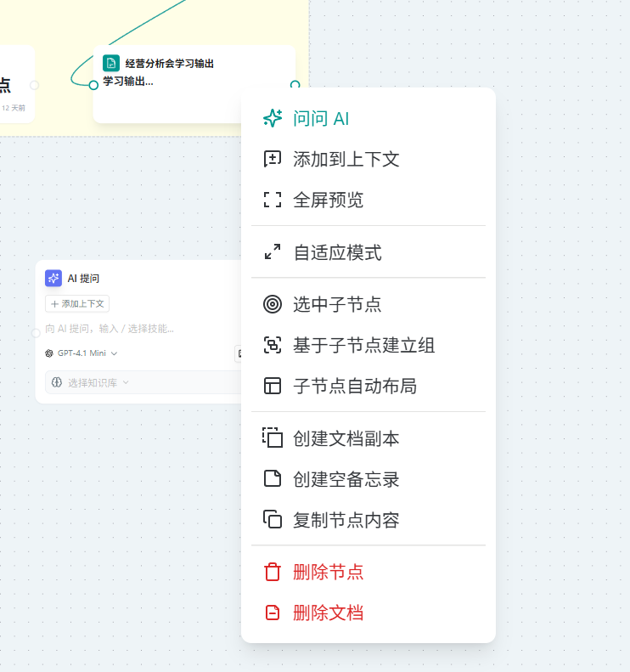Screen dimensions: 630x672
Task: Click the sparkle icon beside 问问 AI
Action: [273, 119]
